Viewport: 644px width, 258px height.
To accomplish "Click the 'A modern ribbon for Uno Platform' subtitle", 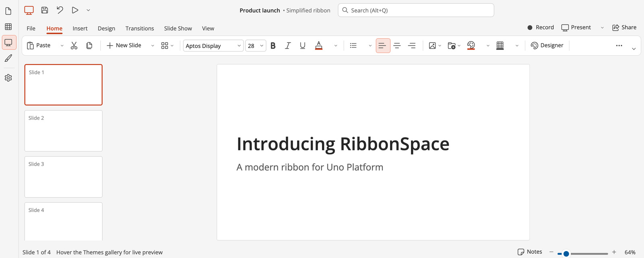I will pyautogui.click(x=310, y=167).
